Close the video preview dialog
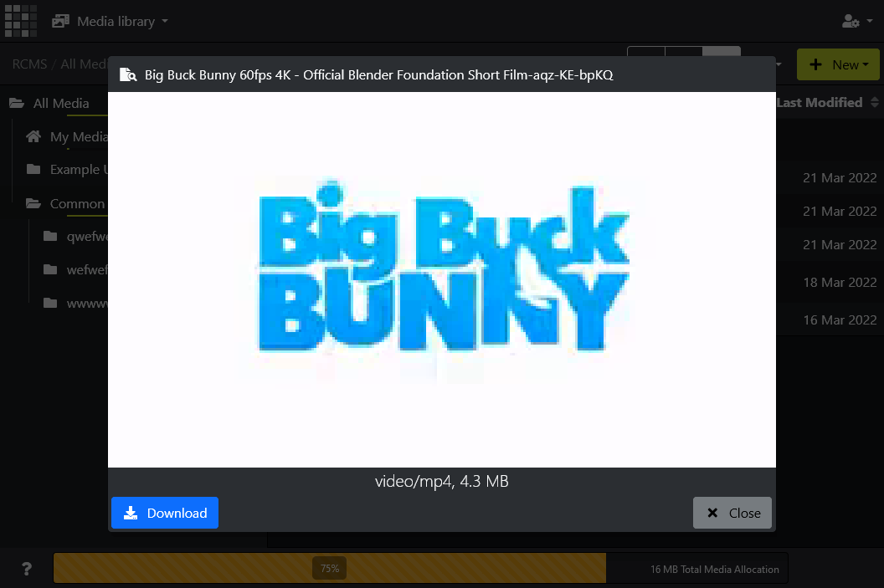 tap(732, 513)
